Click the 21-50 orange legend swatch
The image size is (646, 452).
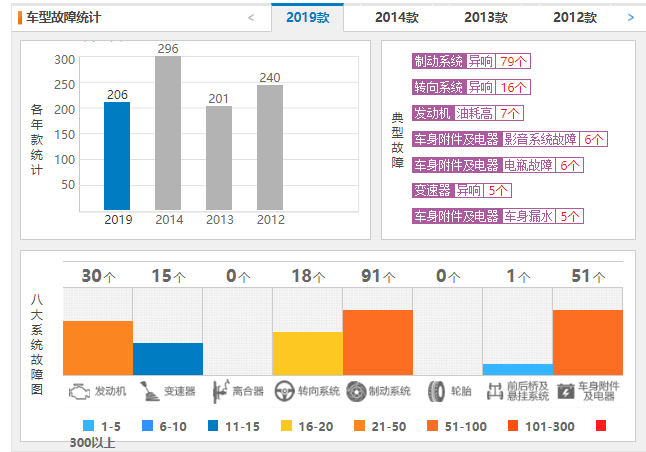359,426
